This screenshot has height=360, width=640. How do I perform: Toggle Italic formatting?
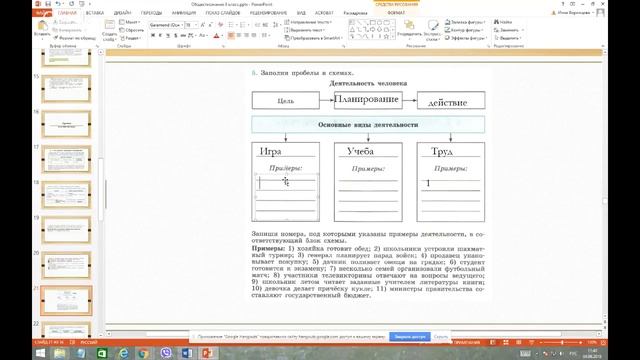click(160, 36)
